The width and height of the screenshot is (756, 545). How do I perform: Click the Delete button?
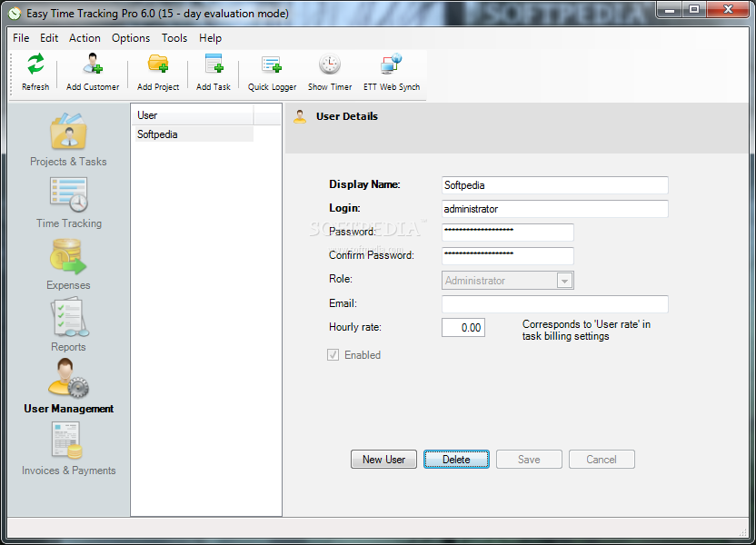click(x=456, y=460)
